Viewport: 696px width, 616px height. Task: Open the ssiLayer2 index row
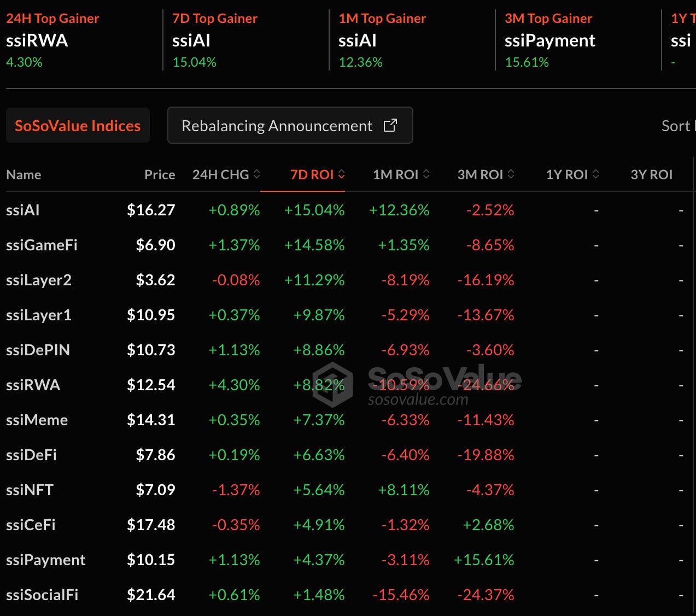click(348, 280)
